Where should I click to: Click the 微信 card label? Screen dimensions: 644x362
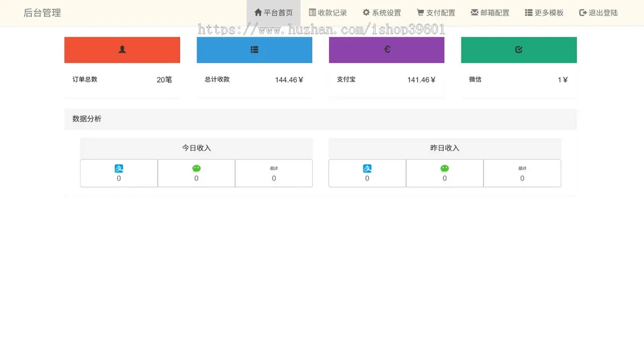pyautogui.click(x=475, y=79)
